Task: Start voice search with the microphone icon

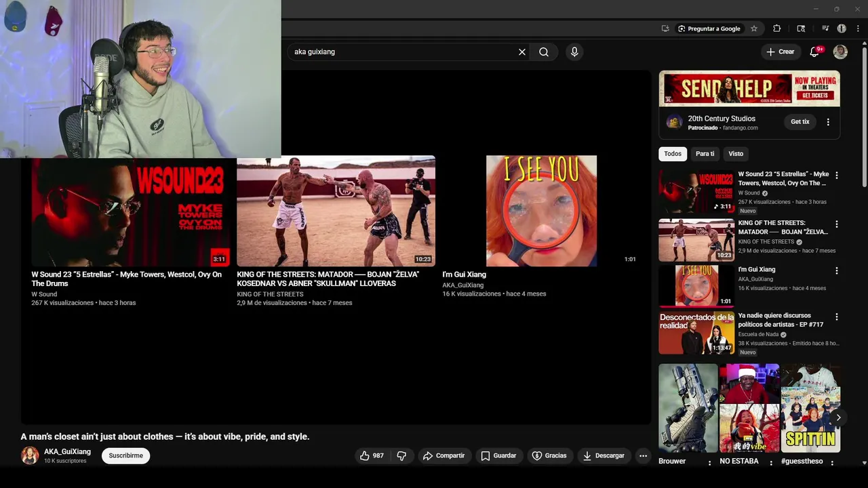Action: point(574,52)
